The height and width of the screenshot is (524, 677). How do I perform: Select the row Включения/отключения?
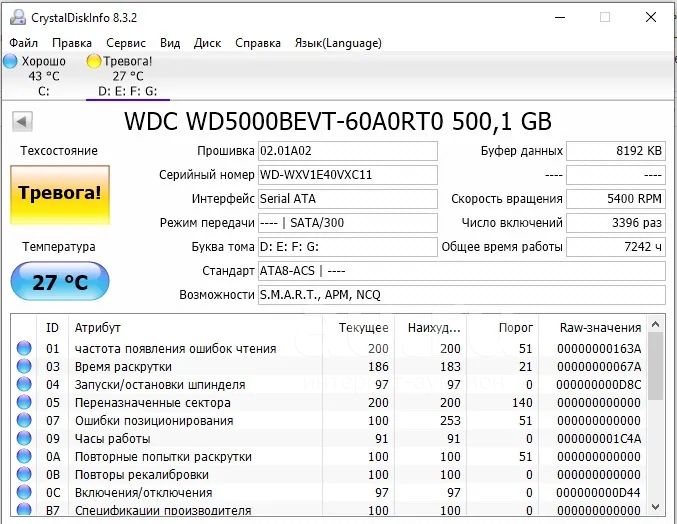(329, 492)
